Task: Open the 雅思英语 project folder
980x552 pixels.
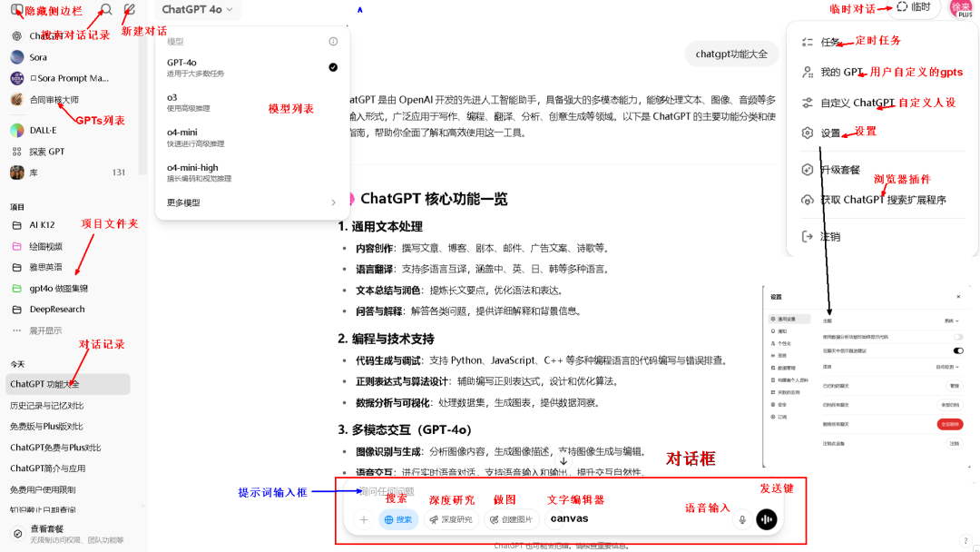Action: click(x=45, y=268)
